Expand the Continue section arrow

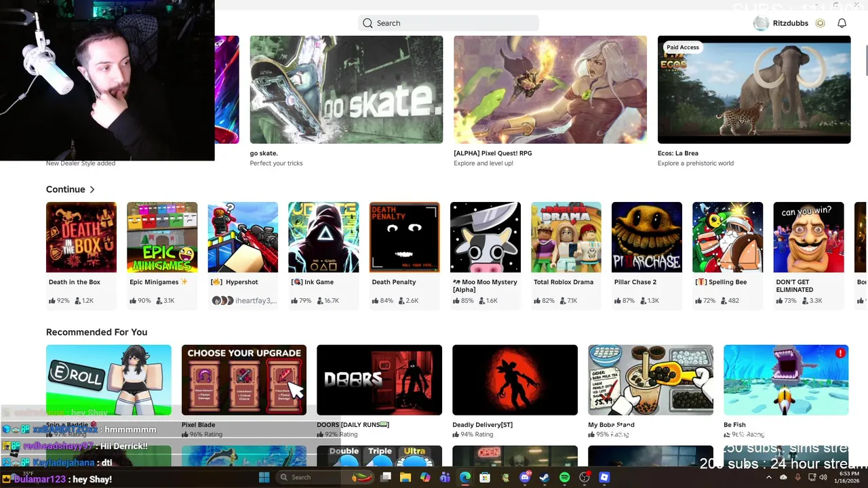coord(92,190)
